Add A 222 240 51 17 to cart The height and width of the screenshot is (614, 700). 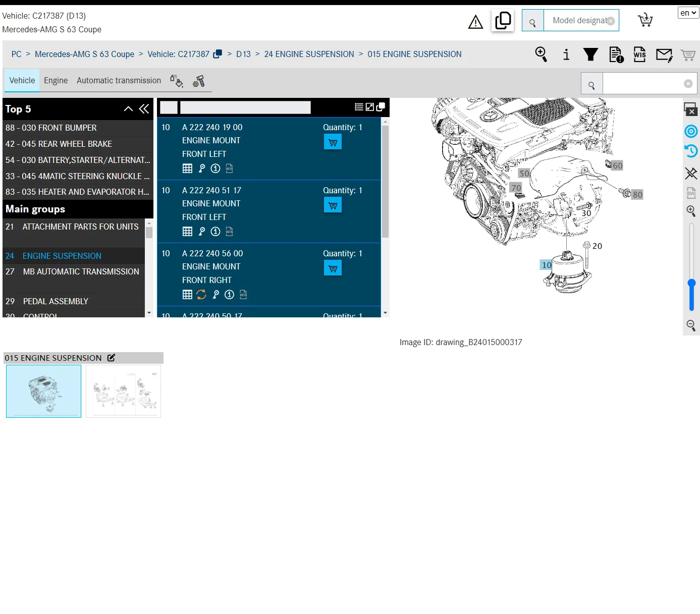coord(333,205)
